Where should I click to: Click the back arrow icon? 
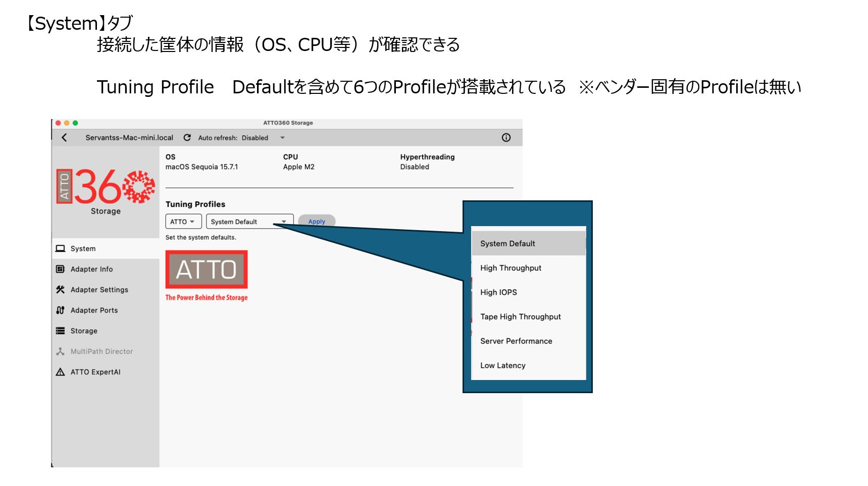[x=64, y=138]
